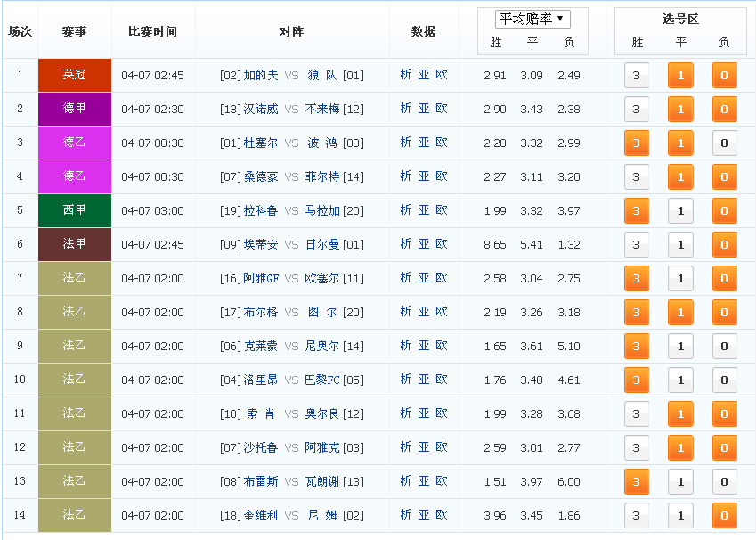Click the 法甲 league cell in row 6
The image size is (756, 540).
(x=74, y=244)
